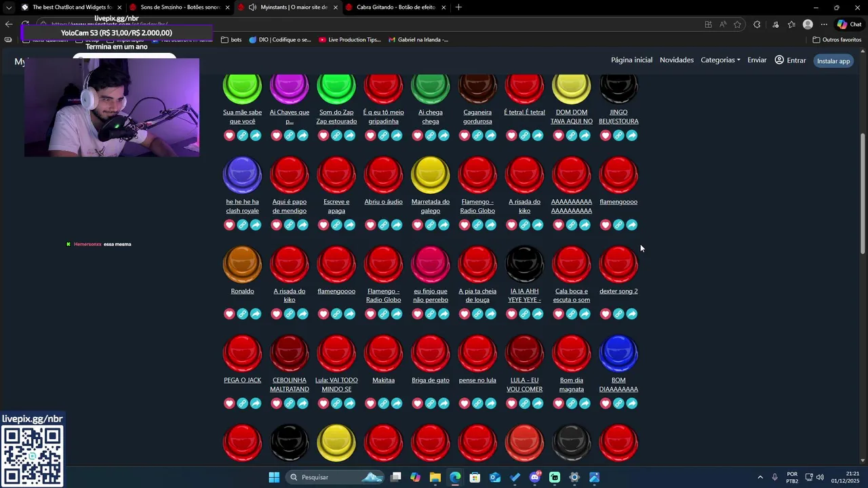The image size is (868, 488).
Task: Open the Enviar page
Action: pyautogui.click(x=757, y=60)
